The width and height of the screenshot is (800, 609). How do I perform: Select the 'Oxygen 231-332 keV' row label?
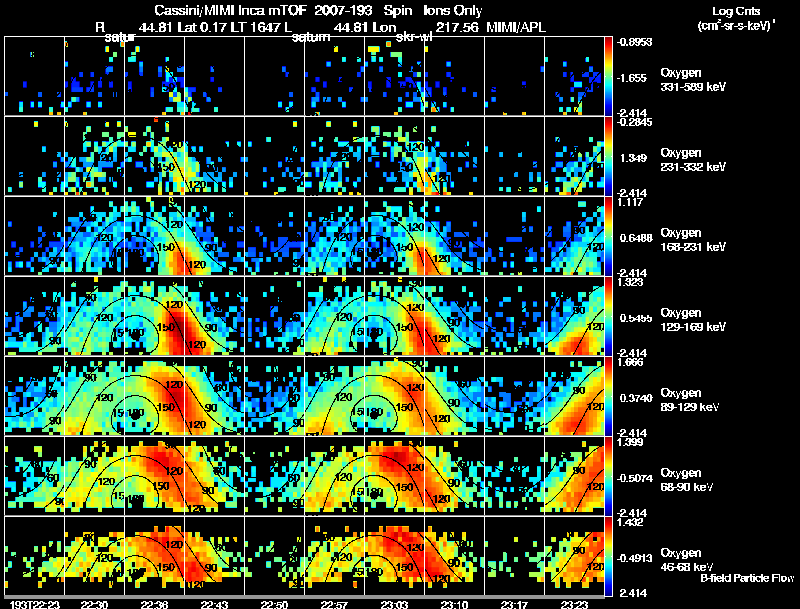click(693, 160)
